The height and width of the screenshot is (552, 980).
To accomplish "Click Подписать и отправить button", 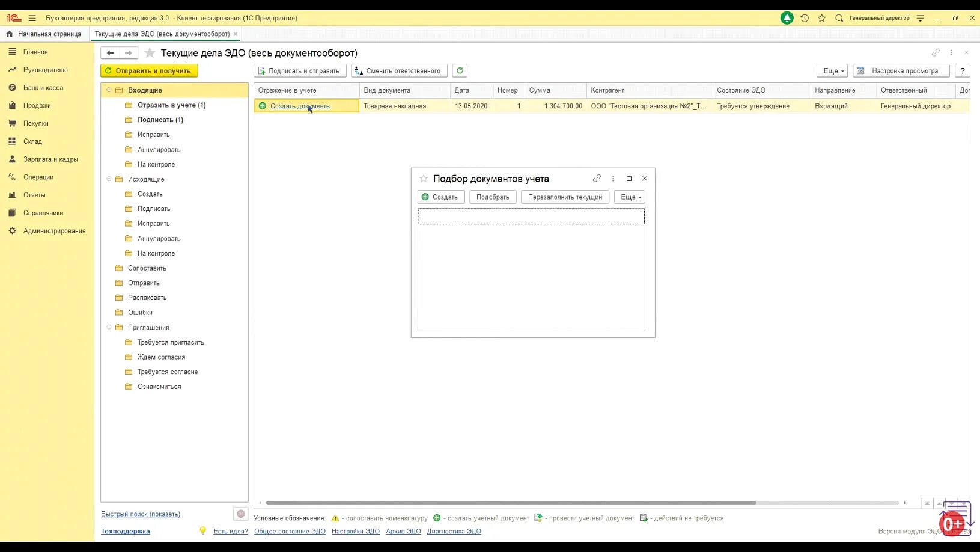I will [300, 71].
